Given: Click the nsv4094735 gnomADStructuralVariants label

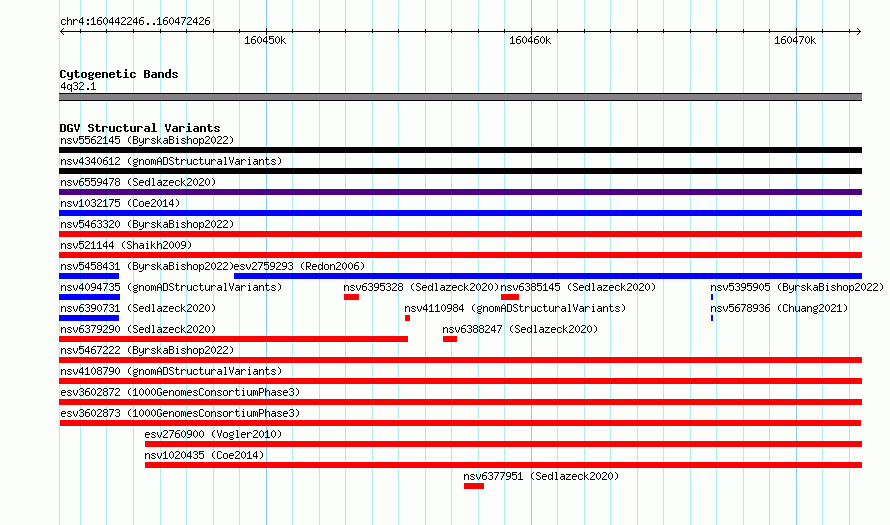Looking at the screenshot, I should [x=171, y=287].
